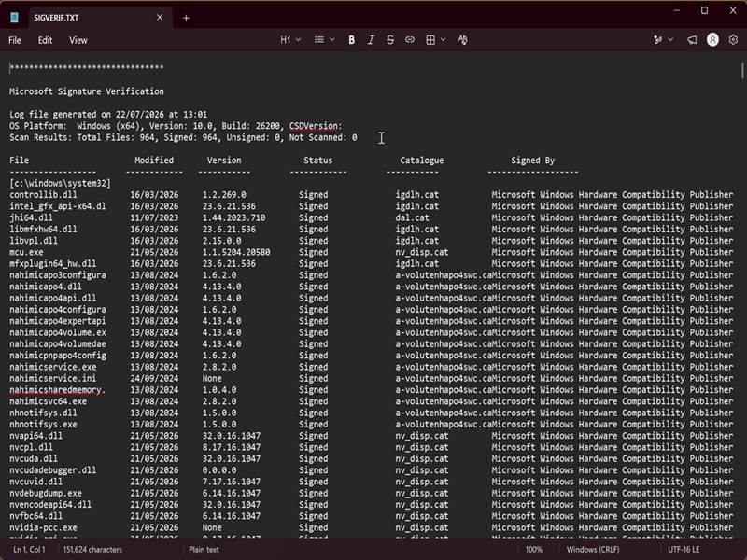The width and height of the screenshot is (747, 560).
Task: Click the vertical scrollbar thumb
Action: [x=742, y=71]
